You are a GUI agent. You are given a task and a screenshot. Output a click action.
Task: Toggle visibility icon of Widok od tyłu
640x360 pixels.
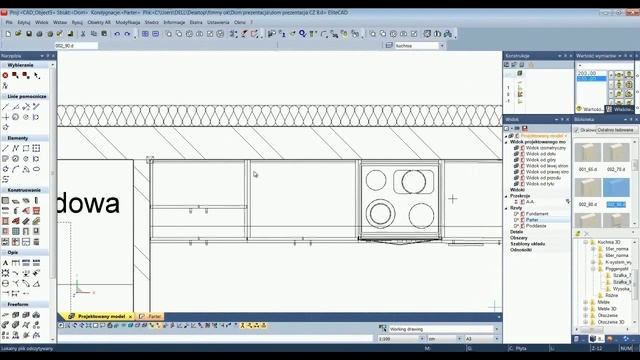click(516, 184)
